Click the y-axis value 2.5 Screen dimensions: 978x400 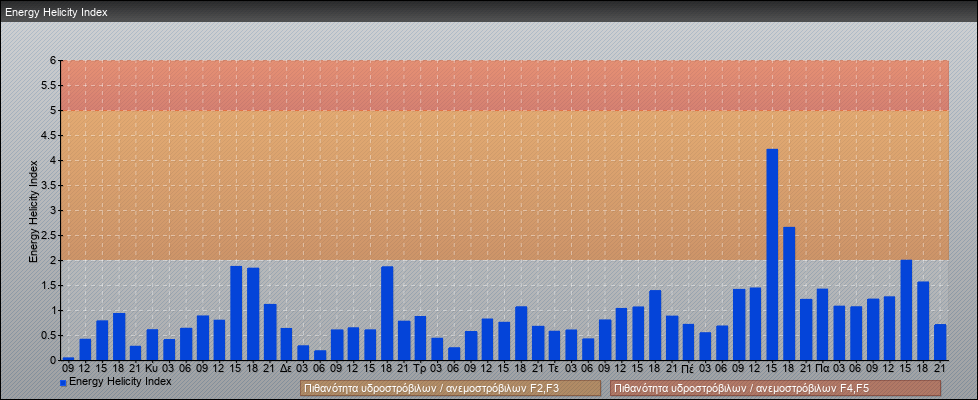[49, 235]
